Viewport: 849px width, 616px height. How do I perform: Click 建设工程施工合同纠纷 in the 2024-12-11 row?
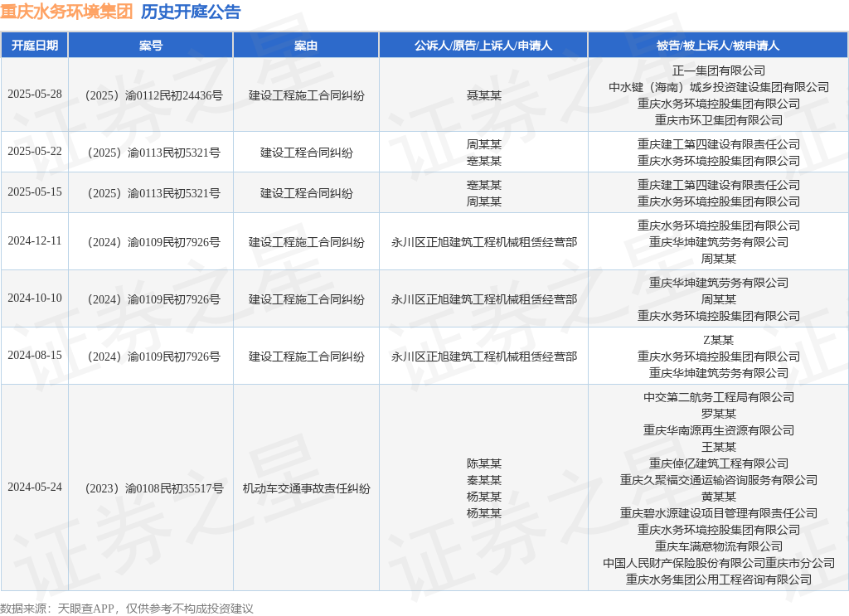[307, 242]
